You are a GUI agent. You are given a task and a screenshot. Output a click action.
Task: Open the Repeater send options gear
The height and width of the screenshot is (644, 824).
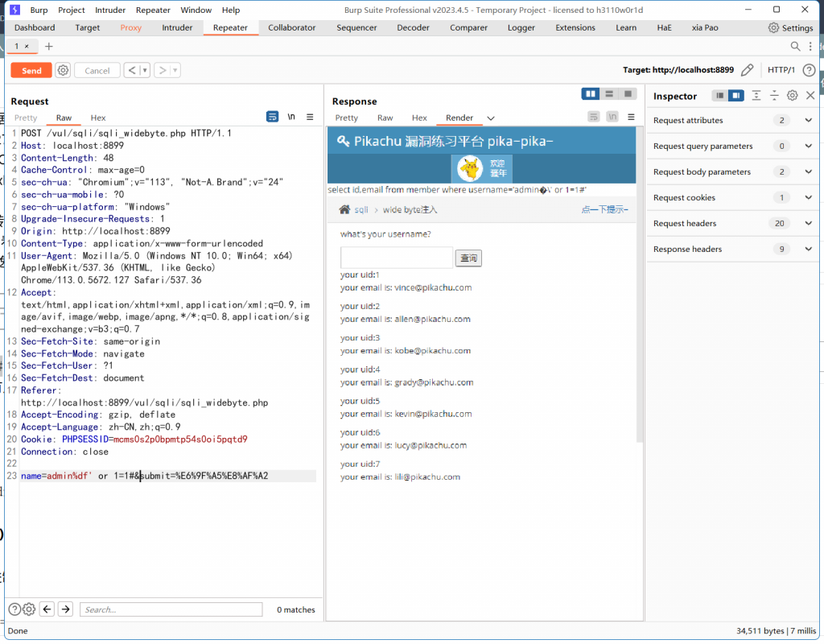point(64,70)
